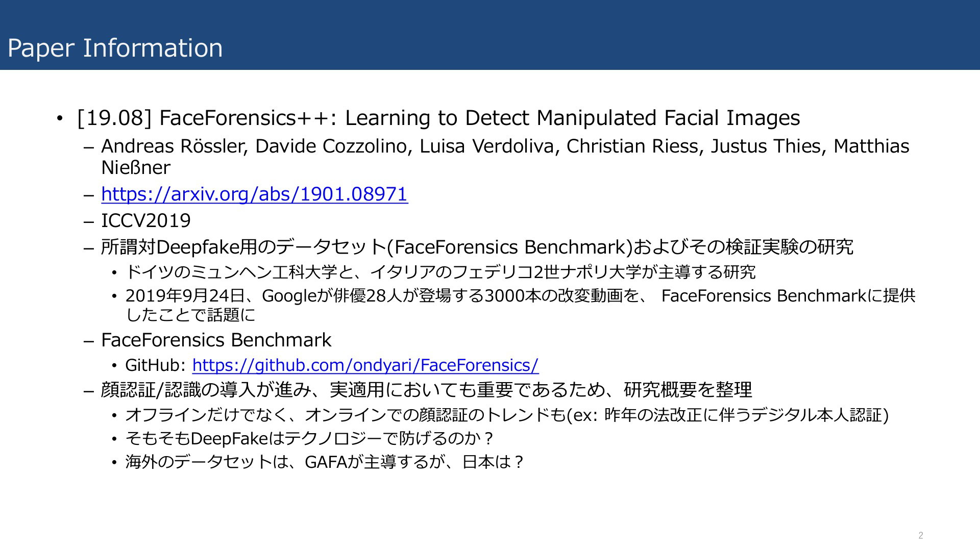Click the 'そもそもDeepFakeはテクノロジーで防げるのか？' bullet
980x551 pixels.
coord(309,439)
